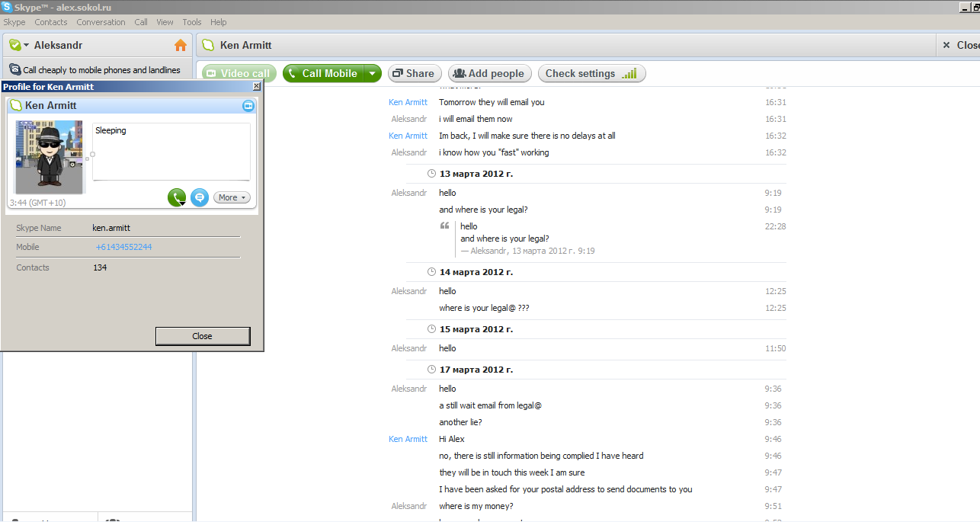
Task: Open the View menu
Action: tap(165, 22)
